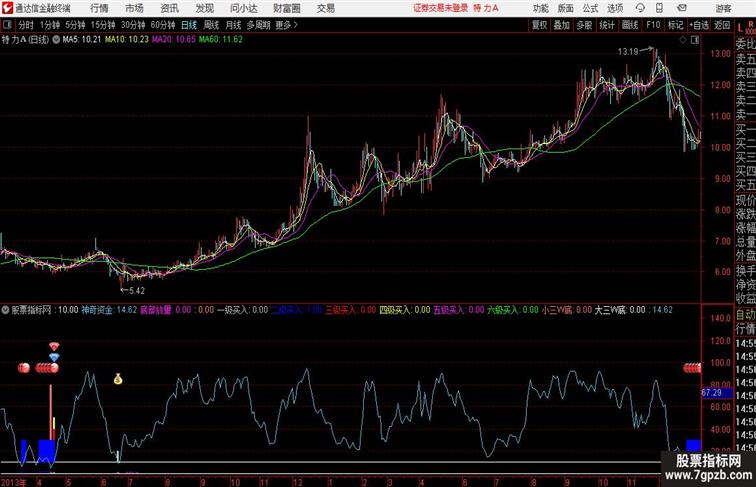Switch to the 60分钟 period tab

(163, 25)
